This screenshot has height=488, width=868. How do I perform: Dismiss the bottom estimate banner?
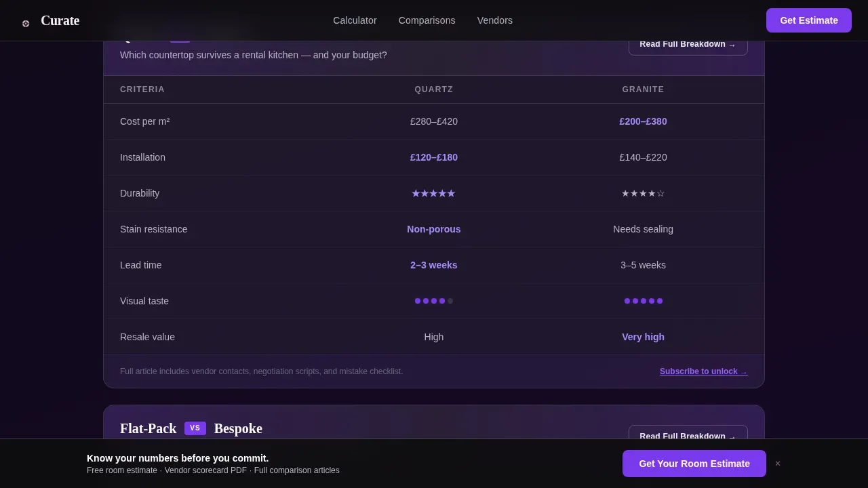[x=778, y=464]
